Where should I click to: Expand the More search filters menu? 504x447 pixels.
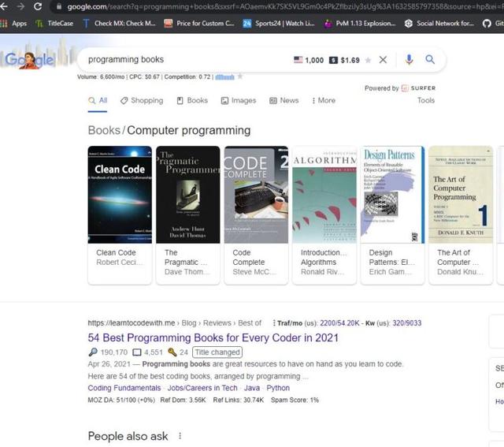323,101
